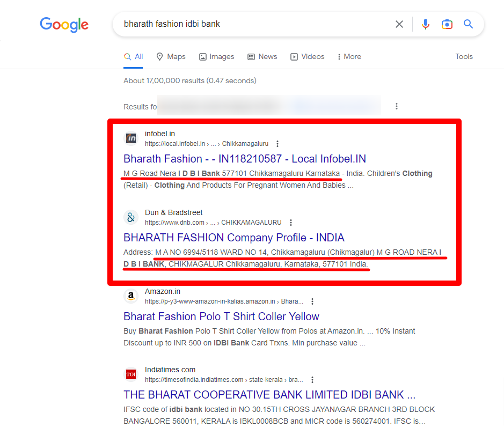Open the Tools search options
This screenshot has height=435, width=504.
click(464, 57)
